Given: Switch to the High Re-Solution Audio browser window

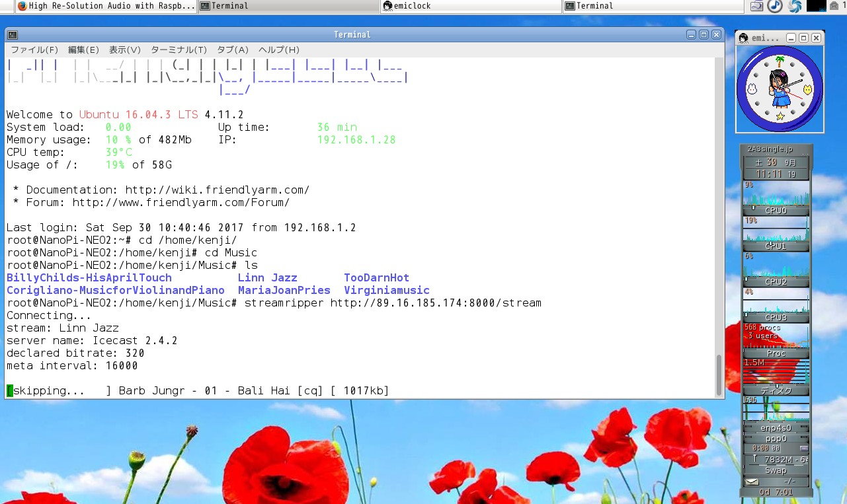Looking at the screenshot, I should pyautogui.click(x=106, y=6).
